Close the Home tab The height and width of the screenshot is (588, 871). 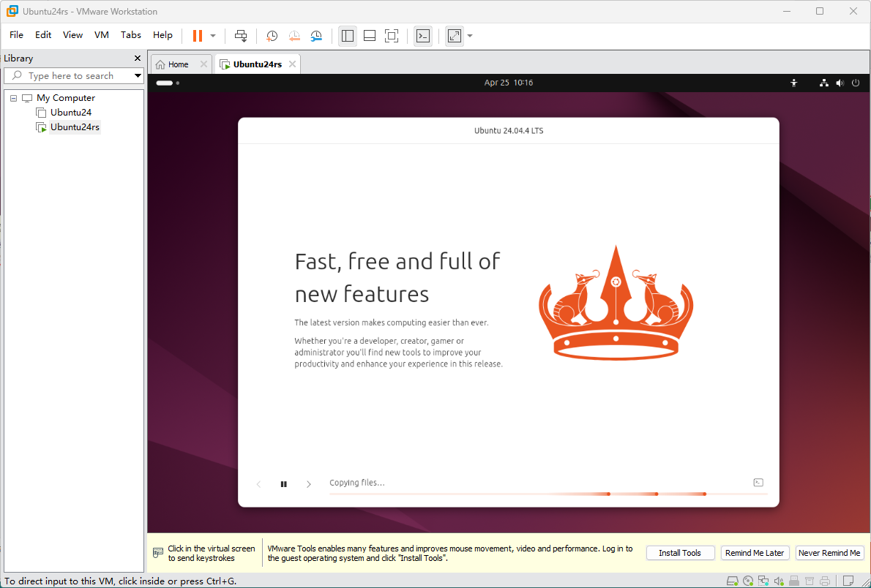click(204, 64)
